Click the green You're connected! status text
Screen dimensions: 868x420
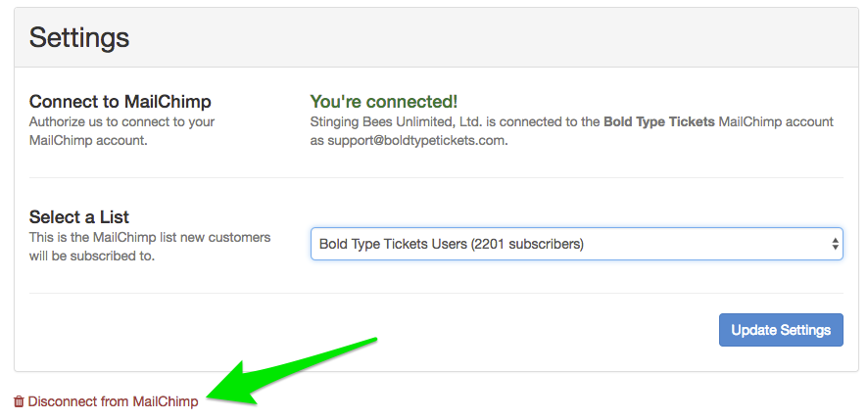(384, 102)
